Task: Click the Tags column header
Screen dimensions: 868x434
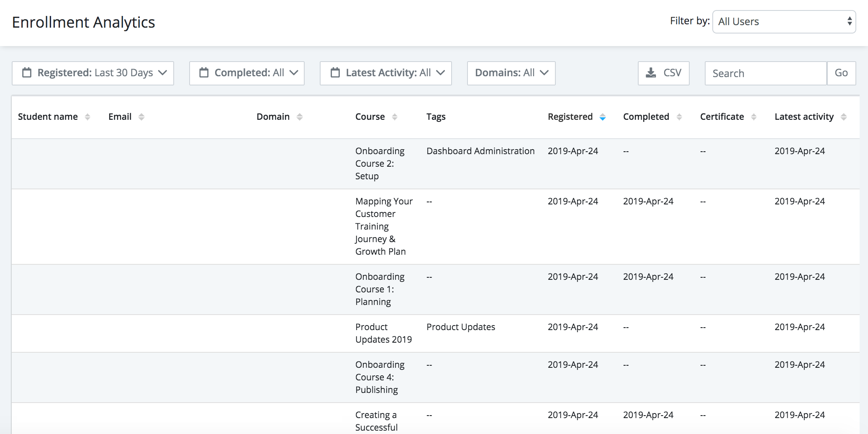Action: [436, 117]
